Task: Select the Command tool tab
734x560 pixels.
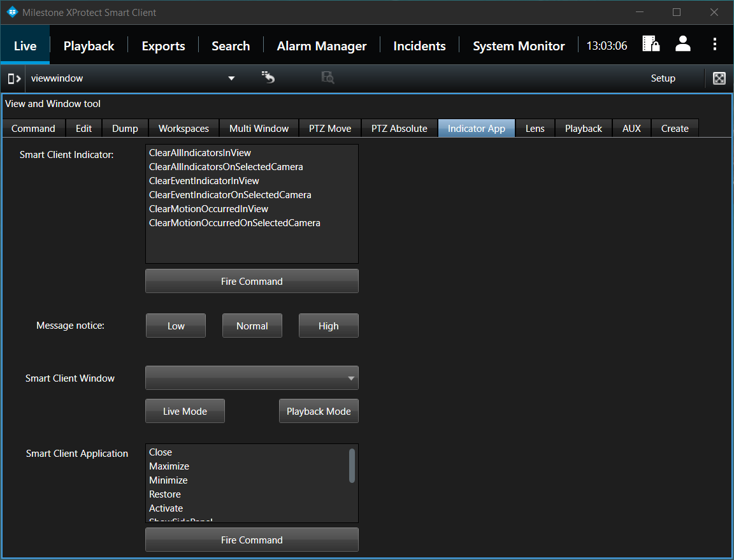Action: (x=33, y=128)
